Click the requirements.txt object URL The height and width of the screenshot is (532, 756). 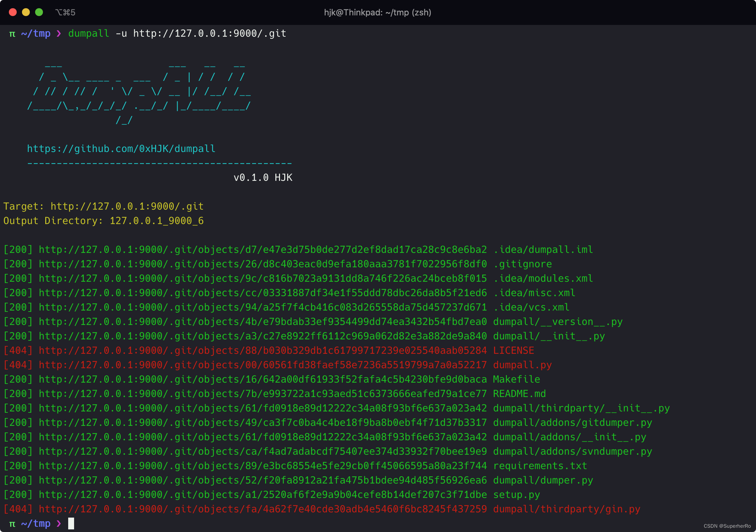point(262,466)
